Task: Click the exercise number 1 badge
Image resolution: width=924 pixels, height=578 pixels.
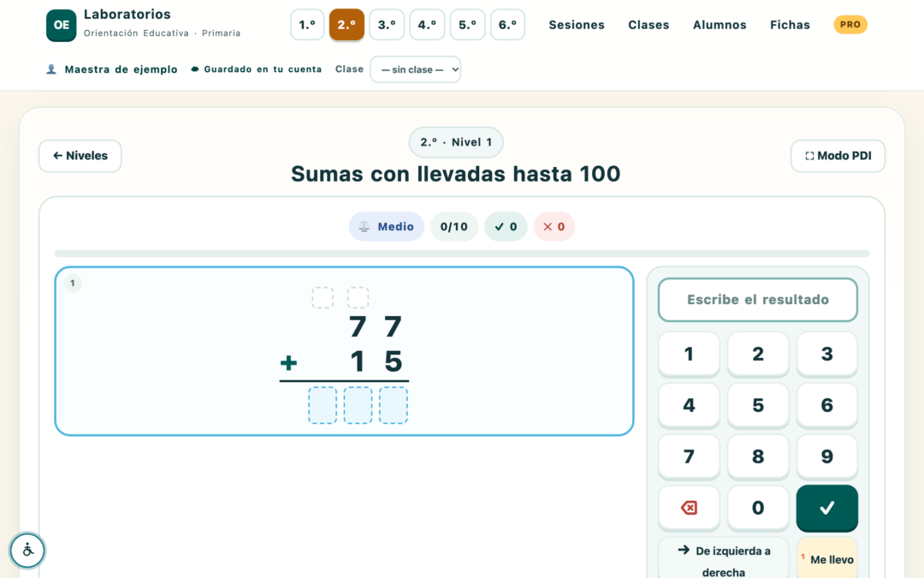Action: click(x=73, y=283)
